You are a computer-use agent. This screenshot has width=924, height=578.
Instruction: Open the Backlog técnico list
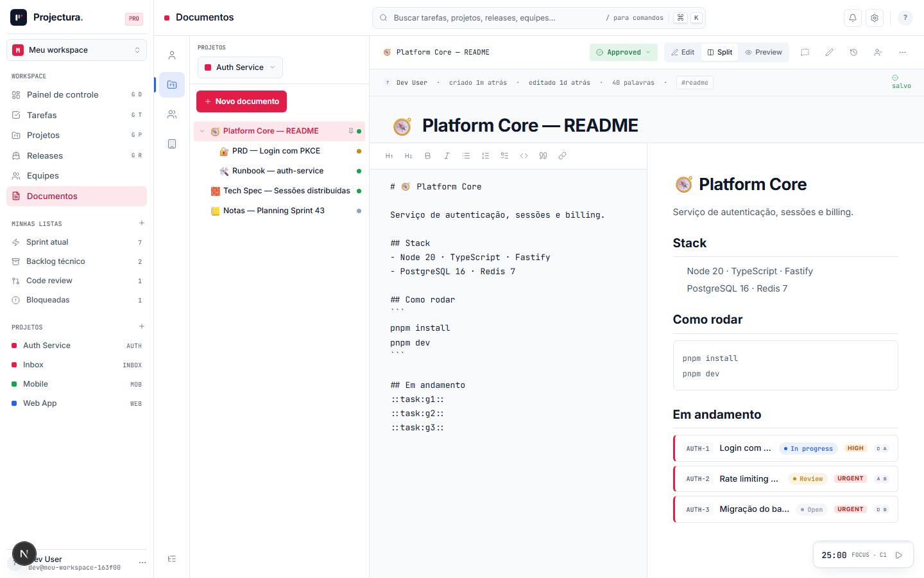pos(76,261)
